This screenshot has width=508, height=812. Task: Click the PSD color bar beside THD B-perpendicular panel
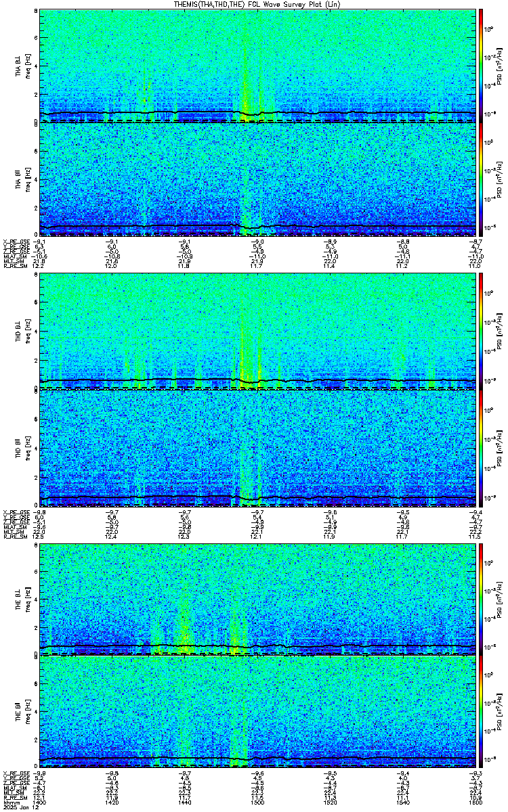click(x=481, y=332)
